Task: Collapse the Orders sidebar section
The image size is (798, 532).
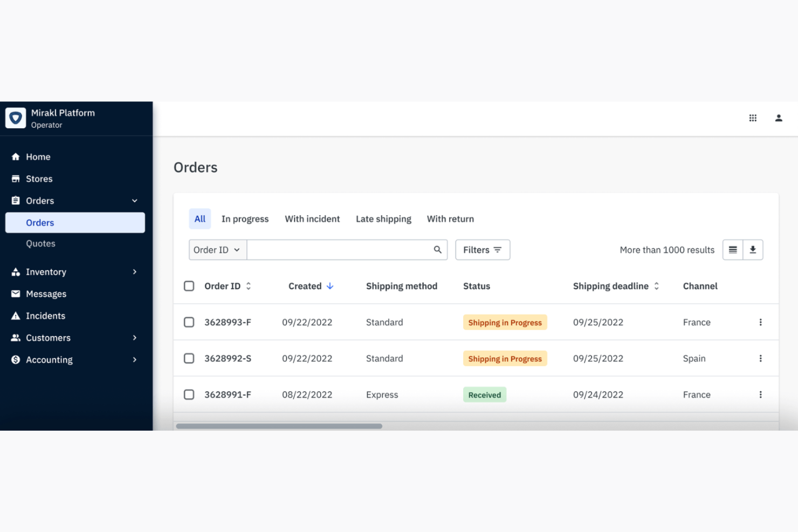Action: coord(134,200)
